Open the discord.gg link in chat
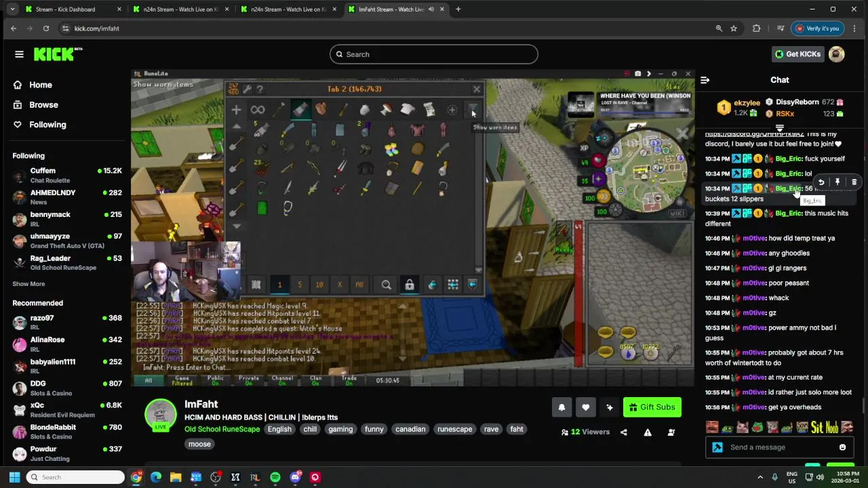Screen dimensions: 868x488 pyautogui.click(x=754, y=134)
